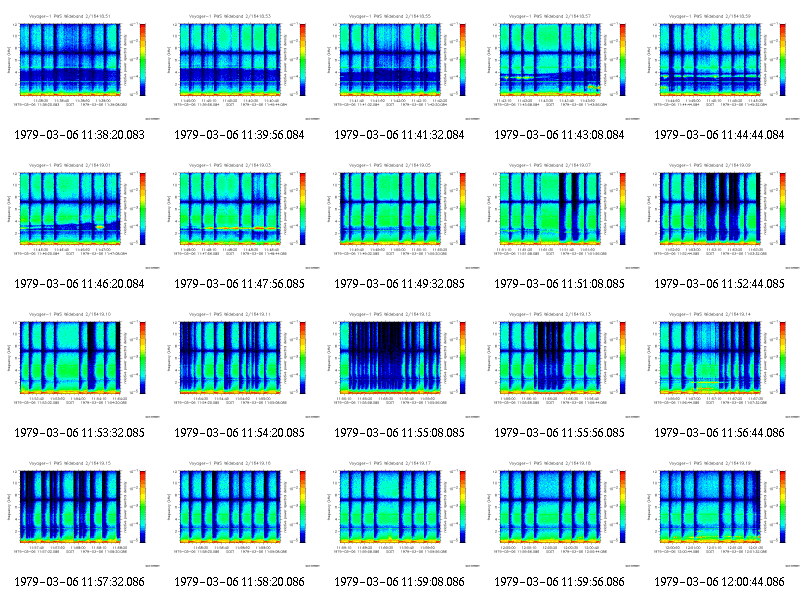This screenshot has height=596, width=800.
Task: Click the caption 1979-03-06 11:54:20.085
Action: click(x=239, y=433)
